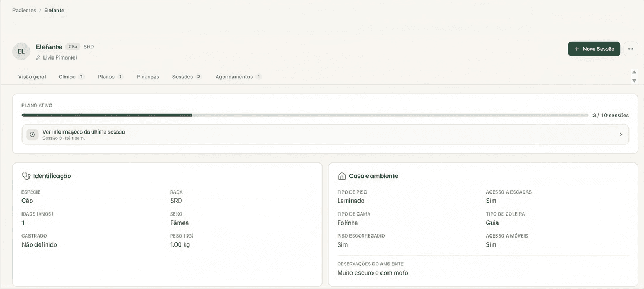Click the owner person icon

coord(39,57)
